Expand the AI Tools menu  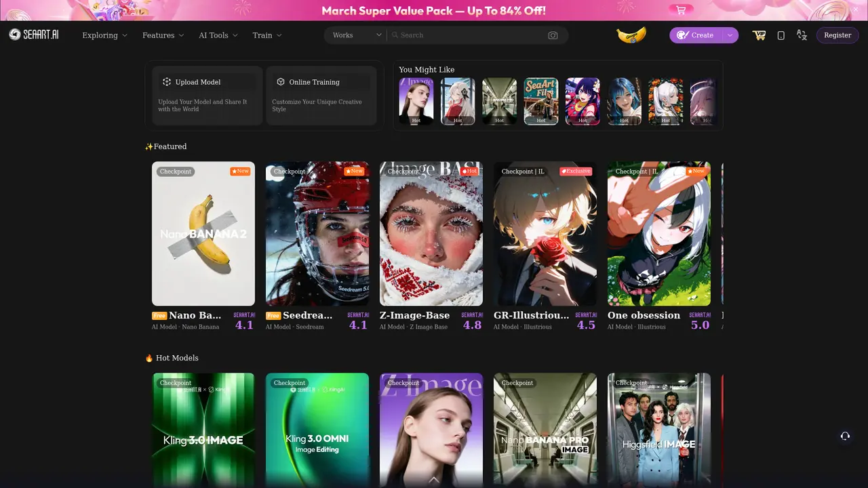(218, 35)
